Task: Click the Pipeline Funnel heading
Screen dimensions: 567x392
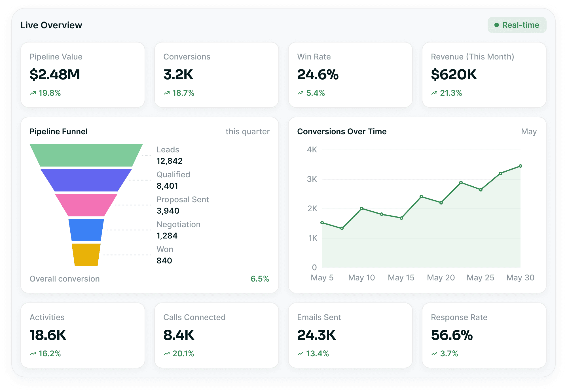Action: point(58,131)
